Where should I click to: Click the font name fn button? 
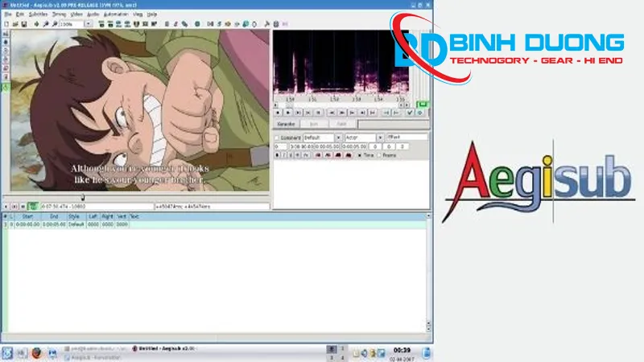pyautogui.click(x=306, y=155)
